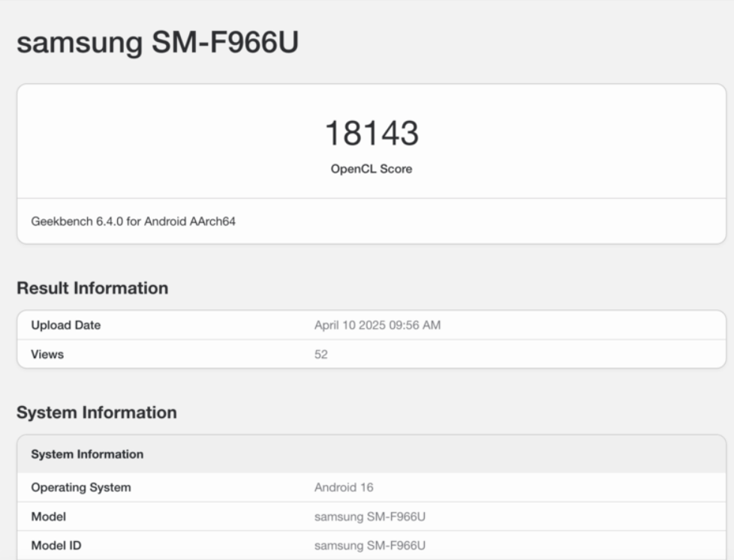734x560 pixels.
Task: Select the views count 52
Action: point(321,354)
